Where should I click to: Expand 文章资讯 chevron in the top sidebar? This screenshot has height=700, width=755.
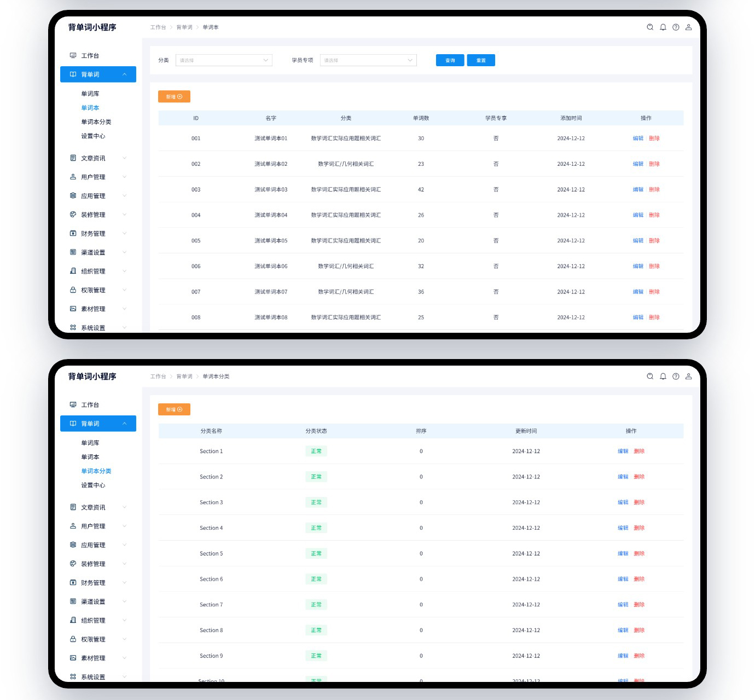(125, 158)
